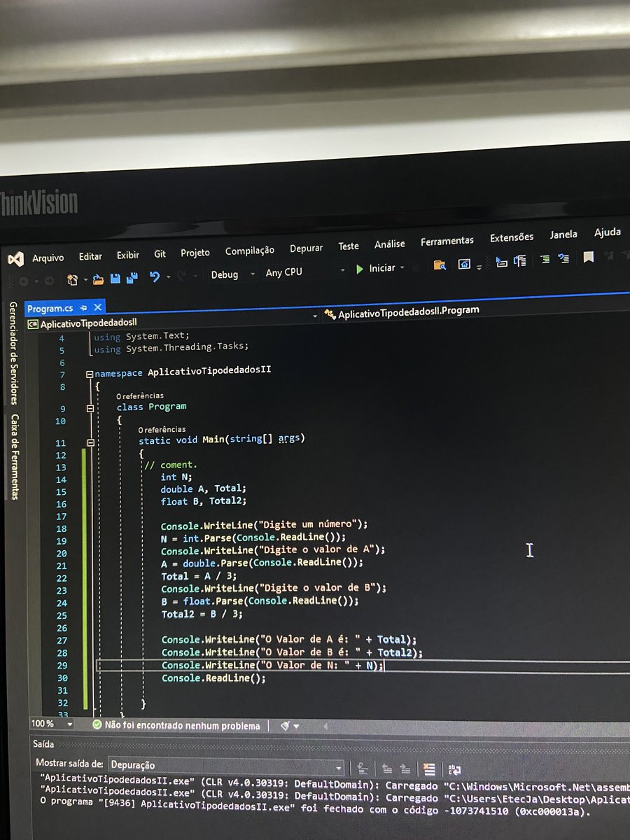Open the Janela menu

563,234
